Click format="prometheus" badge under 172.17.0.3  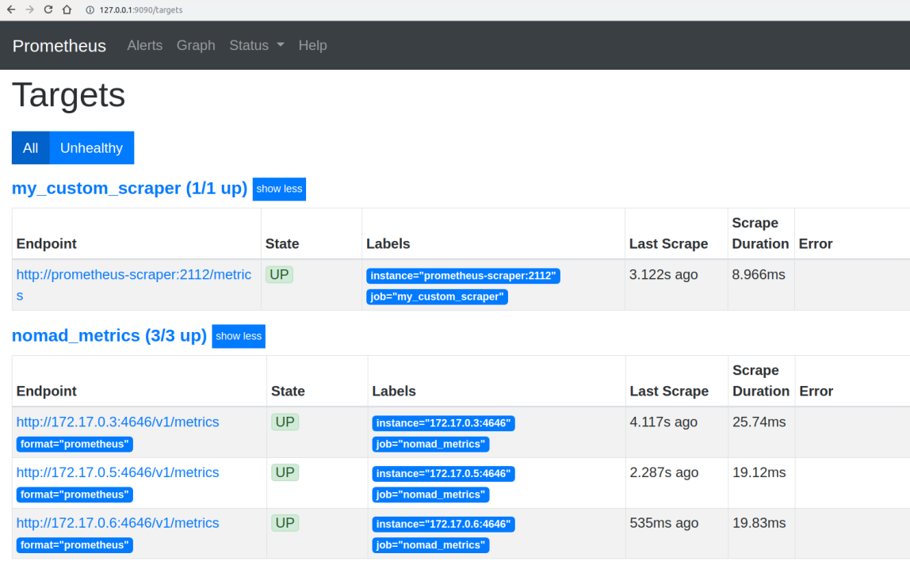(75, 444)
